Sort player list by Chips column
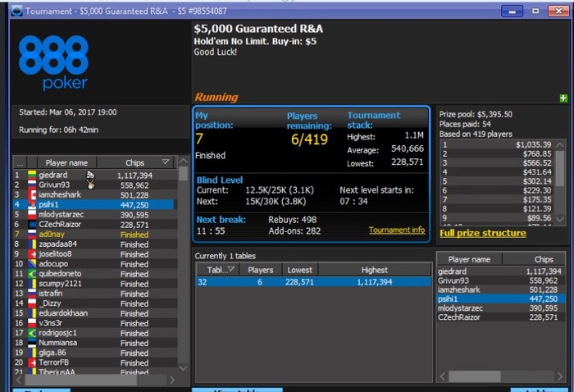 (137, 162)
